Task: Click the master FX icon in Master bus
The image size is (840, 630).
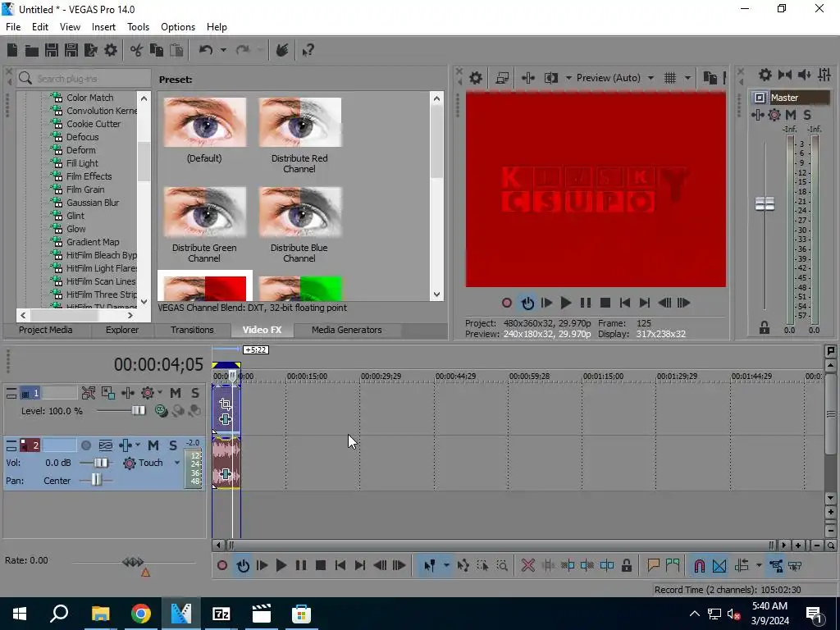Action: (x=757, y=115)
